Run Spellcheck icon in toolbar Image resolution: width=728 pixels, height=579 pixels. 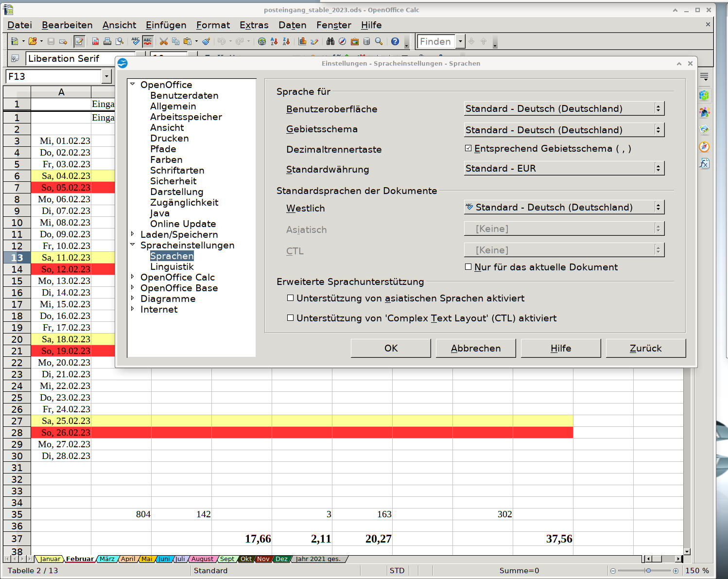(x=136, y=41)
